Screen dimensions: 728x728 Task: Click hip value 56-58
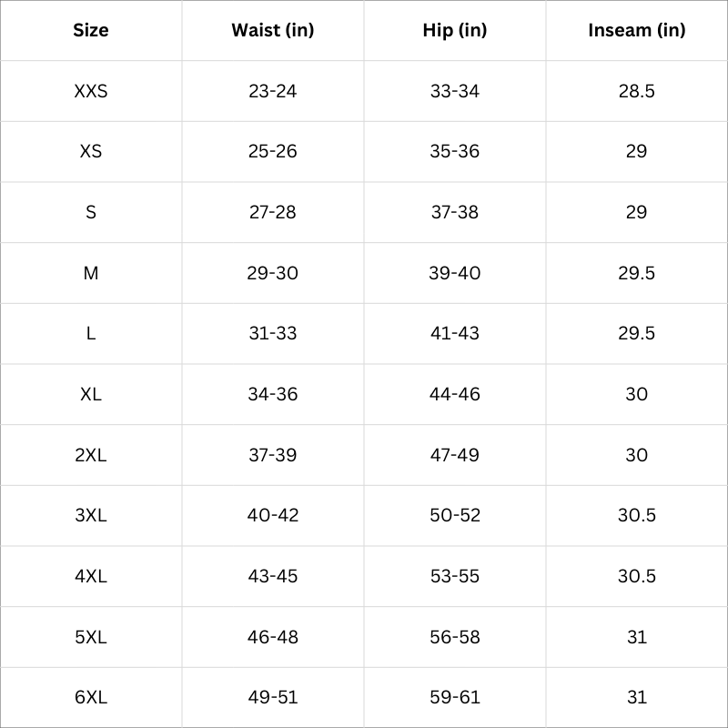[455, 637]
